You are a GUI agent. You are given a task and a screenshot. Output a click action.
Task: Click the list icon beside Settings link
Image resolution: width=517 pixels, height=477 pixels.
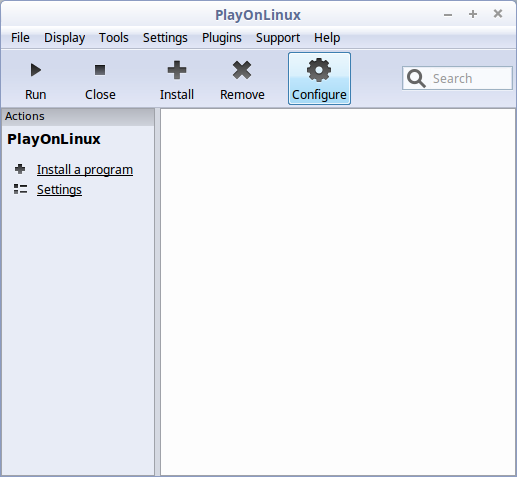[20, 189]
